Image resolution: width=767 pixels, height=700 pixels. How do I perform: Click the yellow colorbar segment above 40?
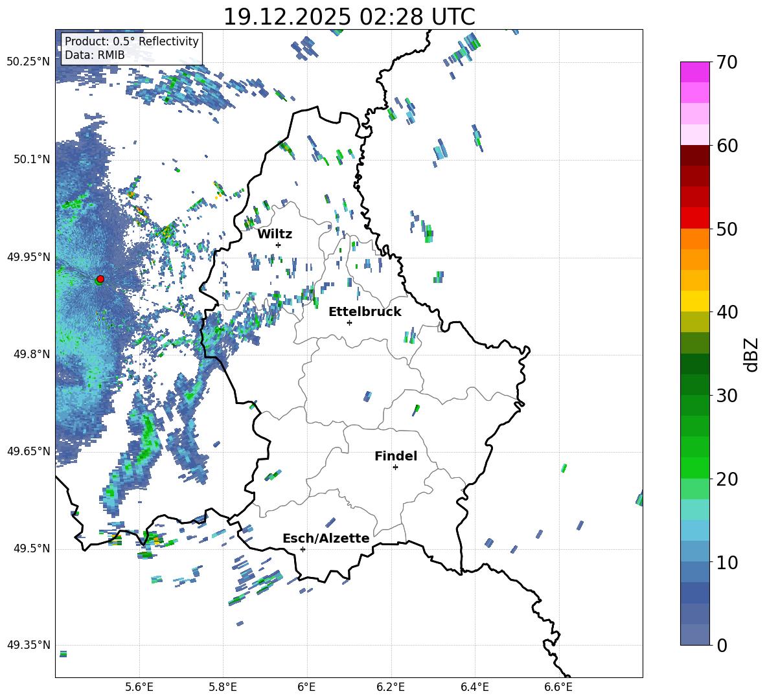pos(695,301)
